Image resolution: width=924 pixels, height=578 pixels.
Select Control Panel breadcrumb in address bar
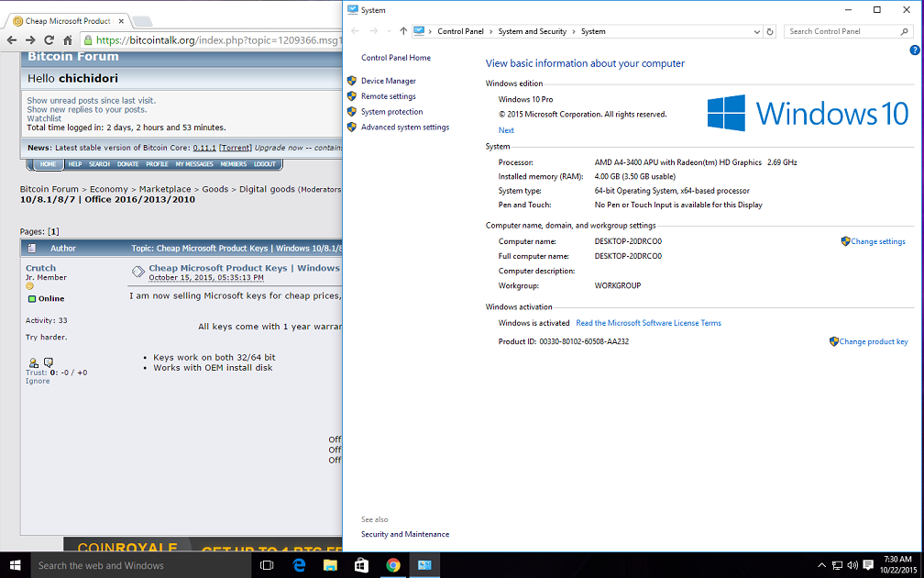[460, 31]
